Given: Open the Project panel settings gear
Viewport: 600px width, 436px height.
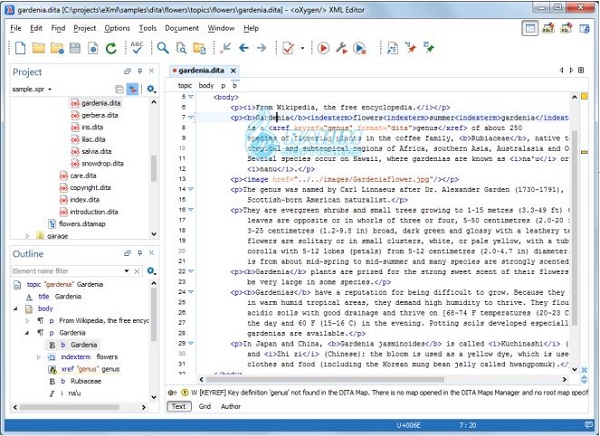Looking at the screenshot, I should (151, 89).
